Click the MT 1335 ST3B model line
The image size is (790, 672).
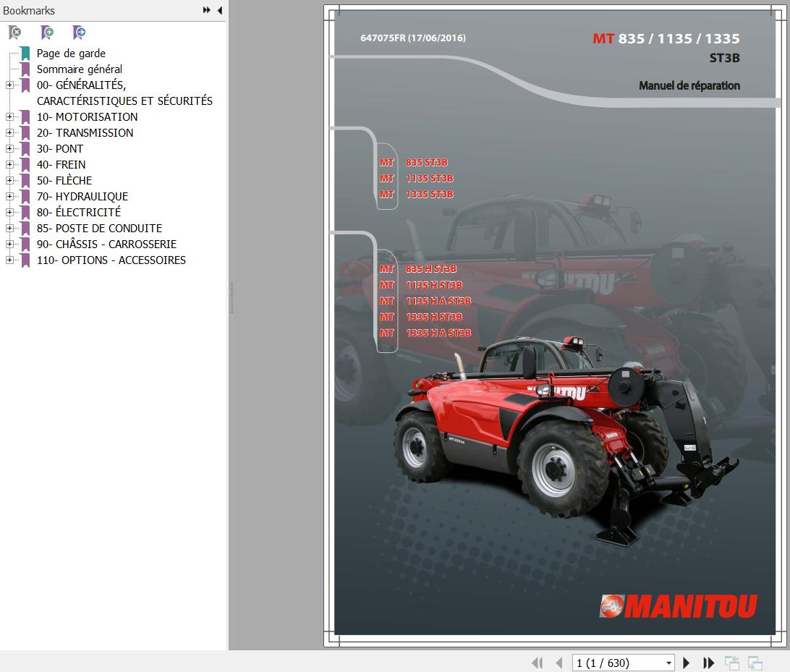click(416, 194)
